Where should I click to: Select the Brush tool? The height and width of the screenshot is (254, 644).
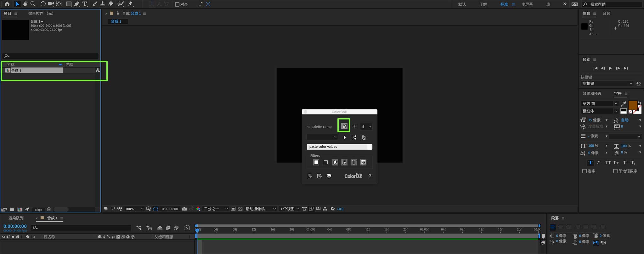pos(94,4)
